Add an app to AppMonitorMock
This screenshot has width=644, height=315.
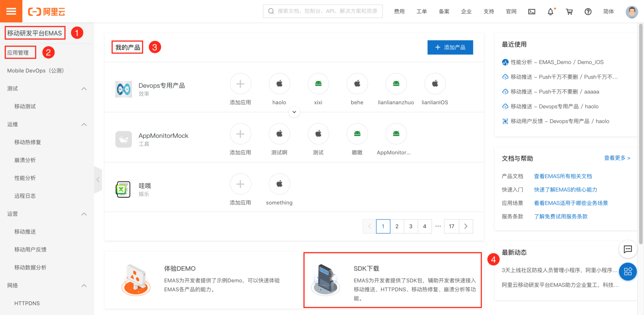click(240, 134)
